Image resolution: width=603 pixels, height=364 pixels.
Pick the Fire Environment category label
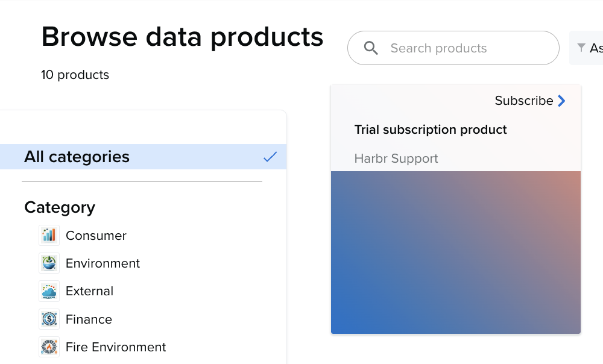coord(116,347)
